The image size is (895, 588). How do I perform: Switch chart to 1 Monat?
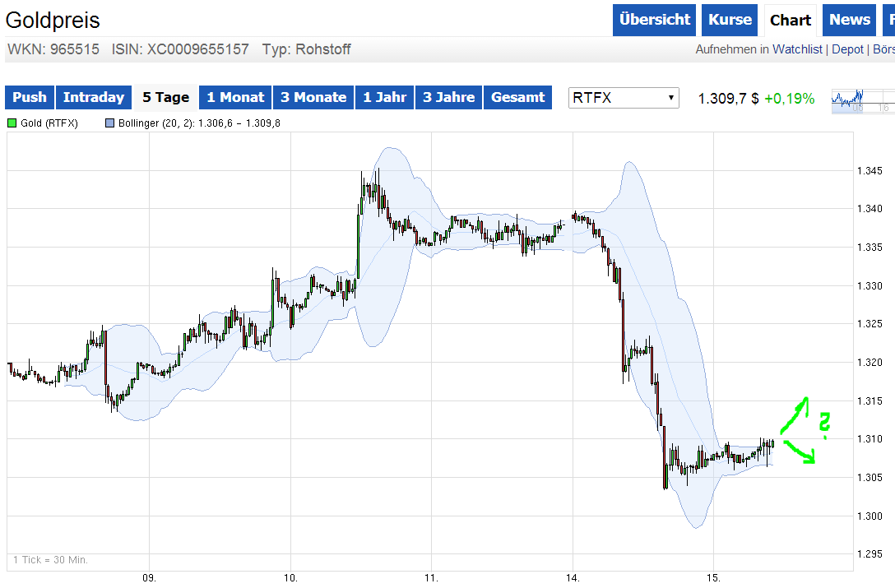(235, 97)
